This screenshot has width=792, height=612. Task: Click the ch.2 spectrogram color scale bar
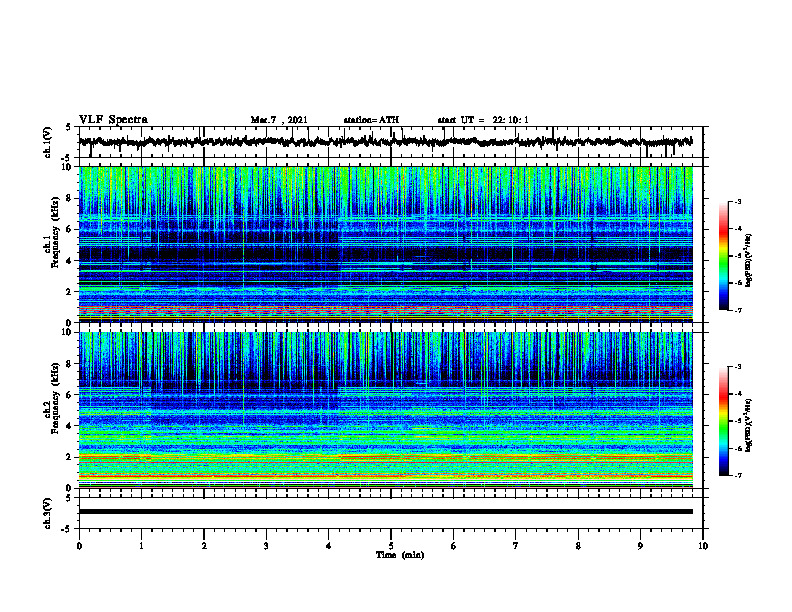(723, 421)
